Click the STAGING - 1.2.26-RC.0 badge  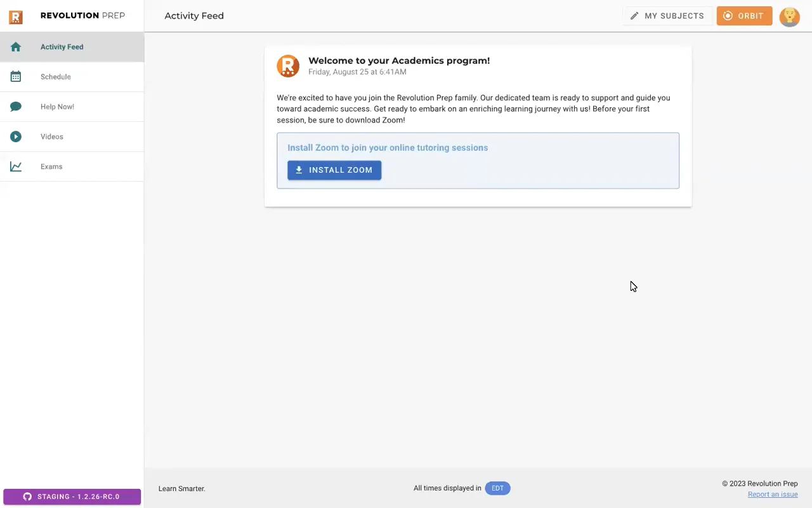(x=72, y=497)
